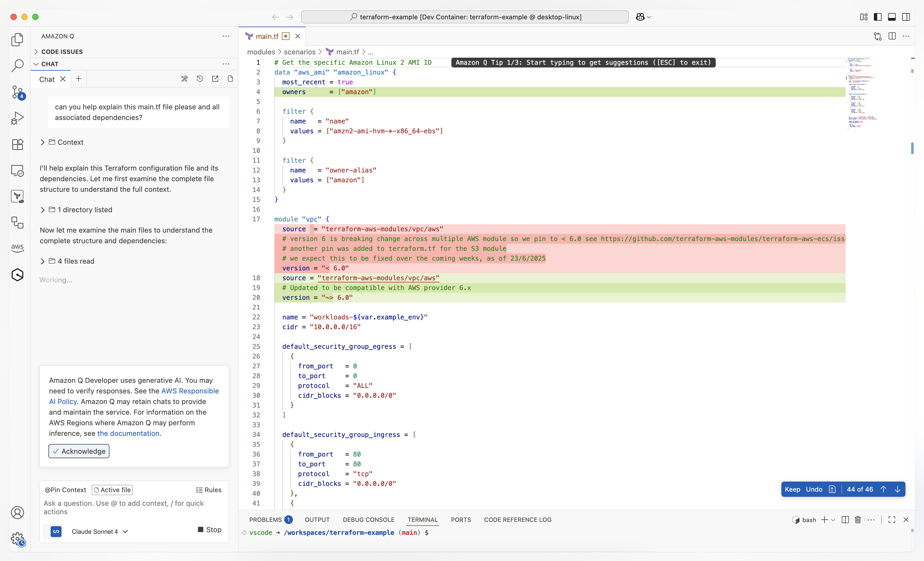Customize layout icon in title bar
The image size is (924, 561).
(864, 17)
